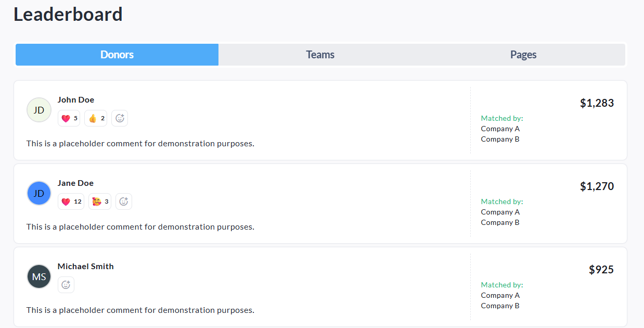This screenshot has height=328, width=644.
Task: Select the Donors tab
Action: [x=117, y=55]
